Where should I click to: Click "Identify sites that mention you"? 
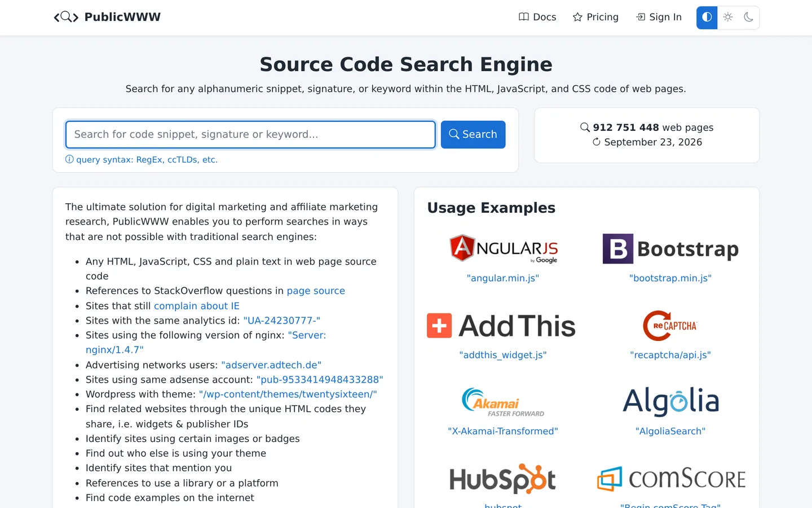coord(158,468)
